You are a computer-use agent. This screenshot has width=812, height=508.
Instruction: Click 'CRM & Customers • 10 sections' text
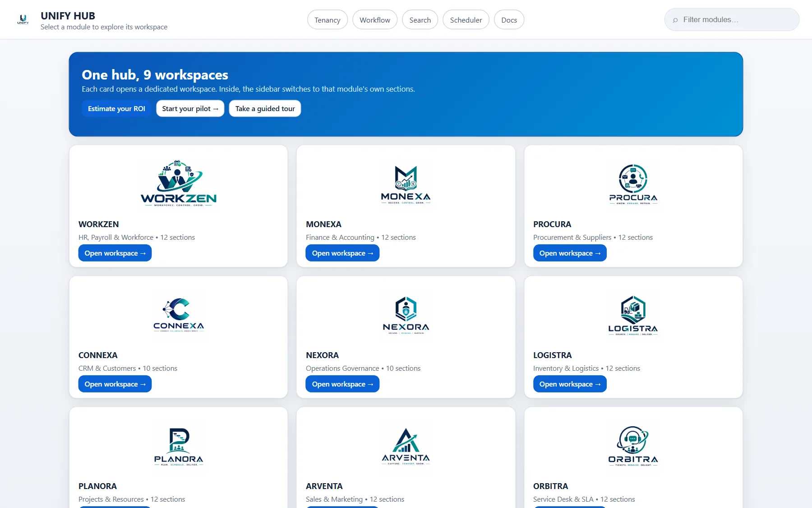tap(128, 368)
